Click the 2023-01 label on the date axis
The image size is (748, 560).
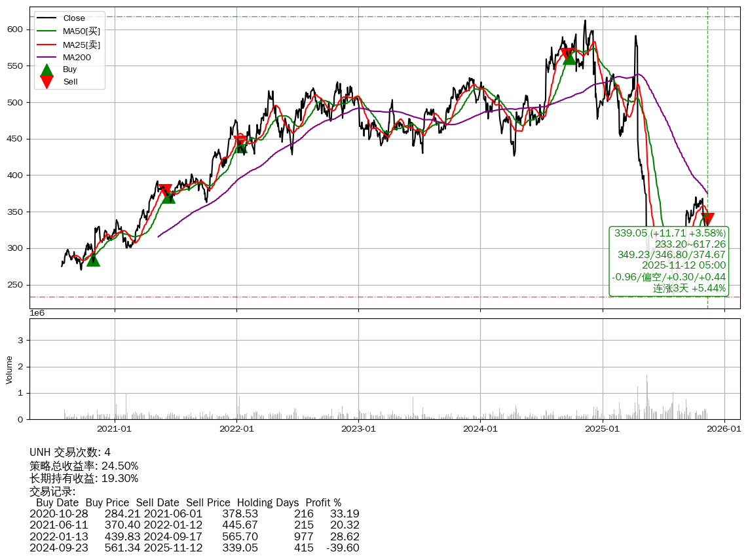point(358,429)
